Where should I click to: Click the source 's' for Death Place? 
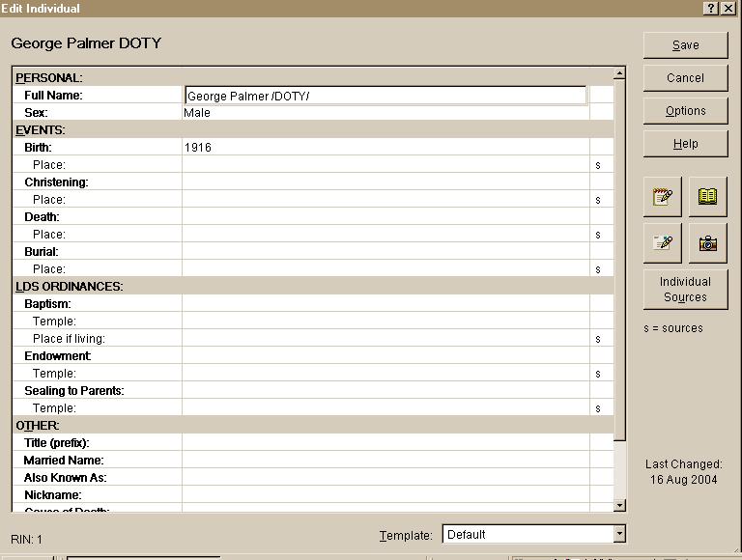[x=598, y=235]
